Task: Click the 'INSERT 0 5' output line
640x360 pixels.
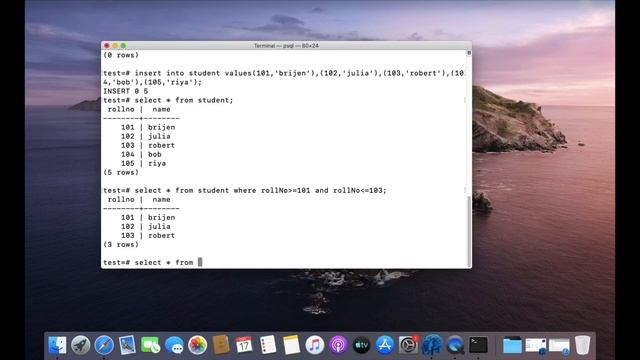Action: (x=126, y=91)
